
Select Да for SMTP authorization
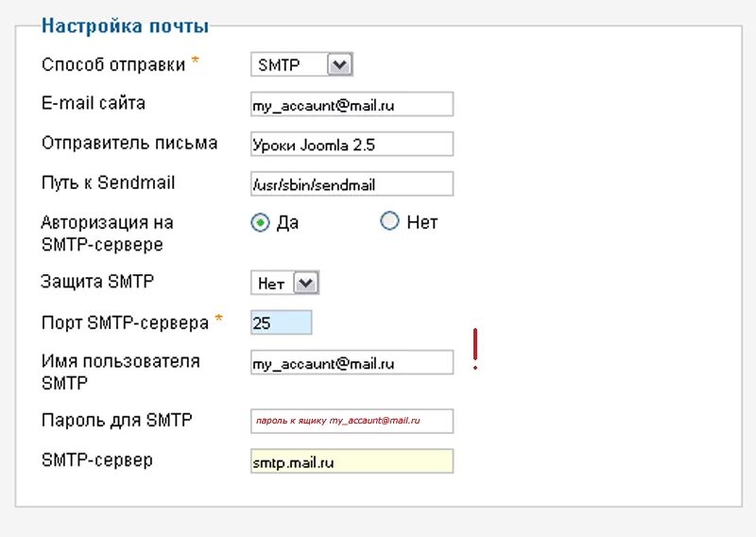261,222
